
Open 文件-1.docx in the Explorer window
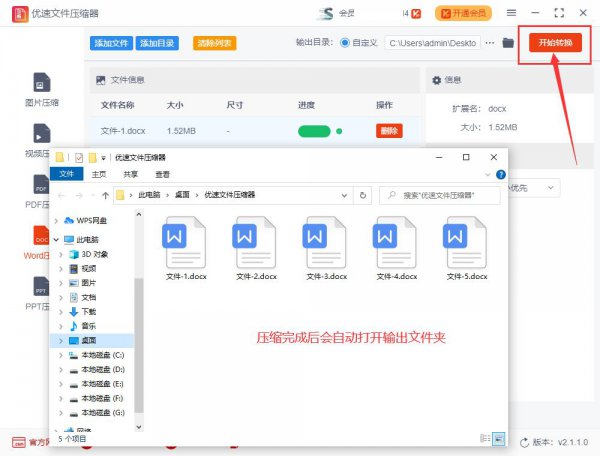coord(186,248)
